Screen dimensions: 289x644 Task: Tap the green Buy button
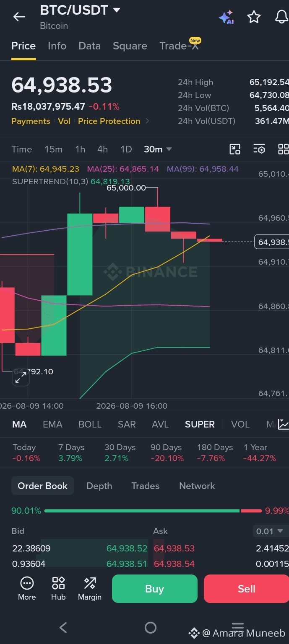coord(154,589)
